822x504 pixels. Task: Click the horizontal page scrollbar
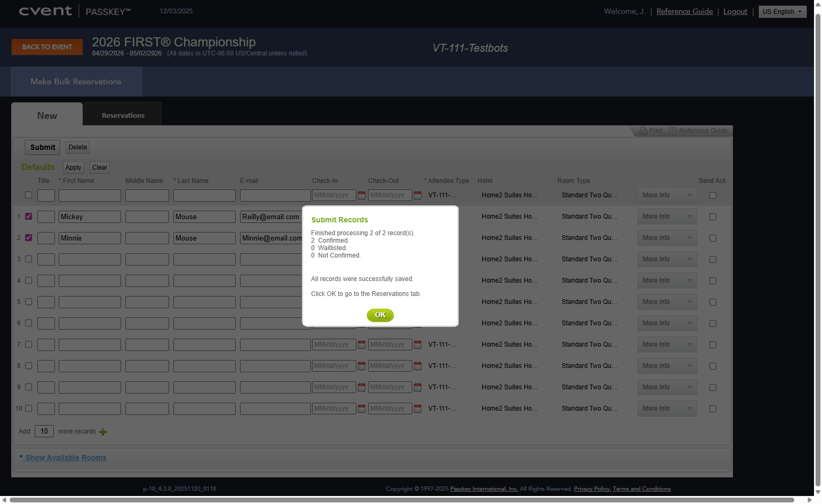(x=402, y=500)
